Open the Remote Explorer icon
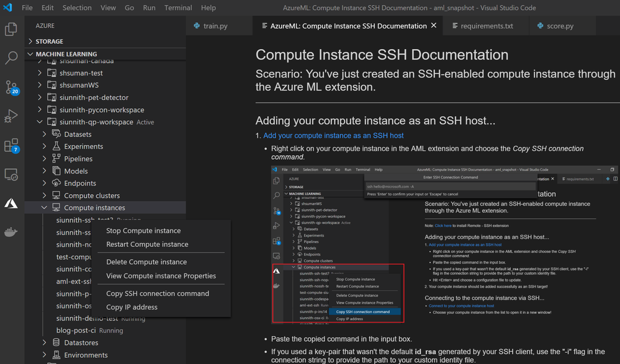This screenshot has width=620, height=364. [11, 174]
